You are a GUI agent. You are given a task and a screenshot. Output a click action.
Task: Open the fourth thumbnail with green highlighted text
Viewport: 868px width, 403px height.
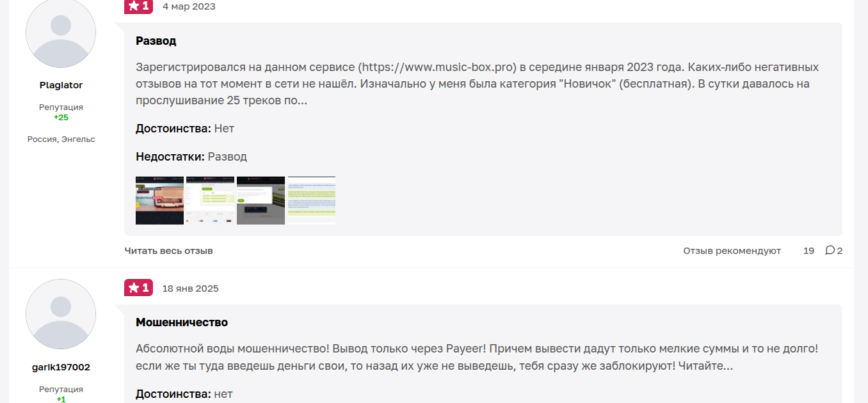[x=311, y=200]
